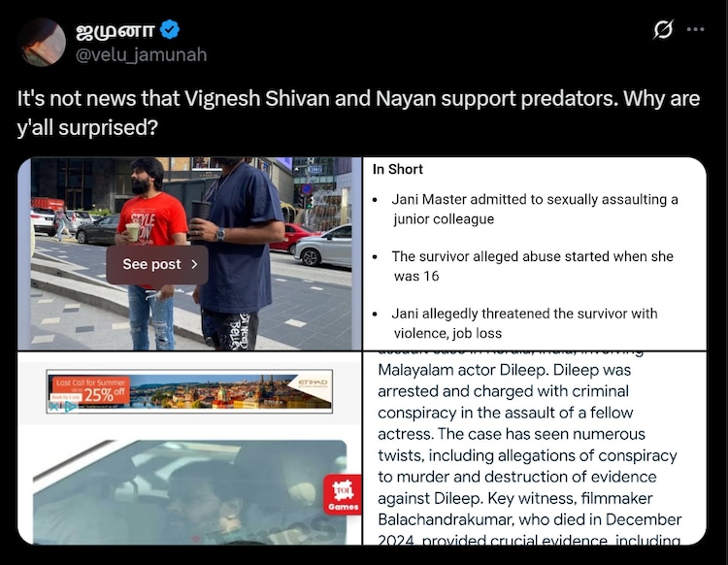Click the chevron arrow in See post
This screenshot has width=728, height=565.
[x=194, y=264]
